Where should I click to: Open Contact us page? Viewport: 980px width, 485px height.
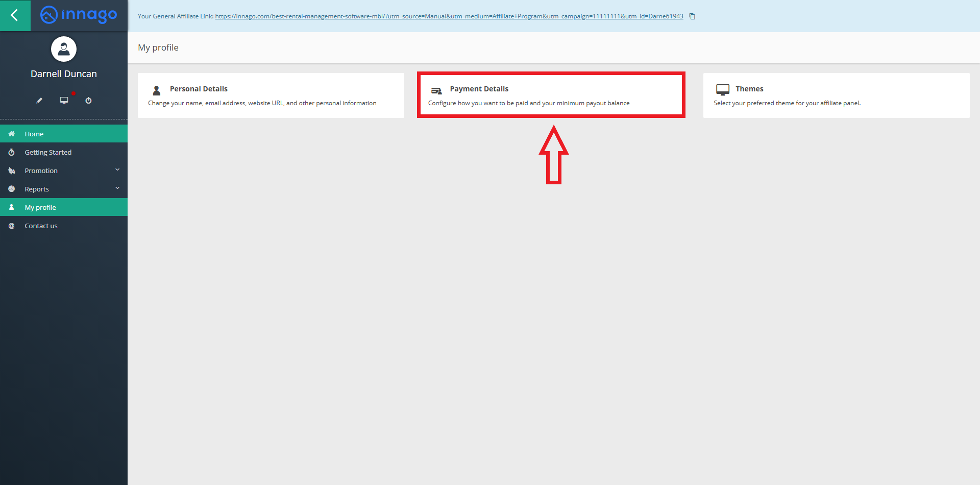click(41, 226)
